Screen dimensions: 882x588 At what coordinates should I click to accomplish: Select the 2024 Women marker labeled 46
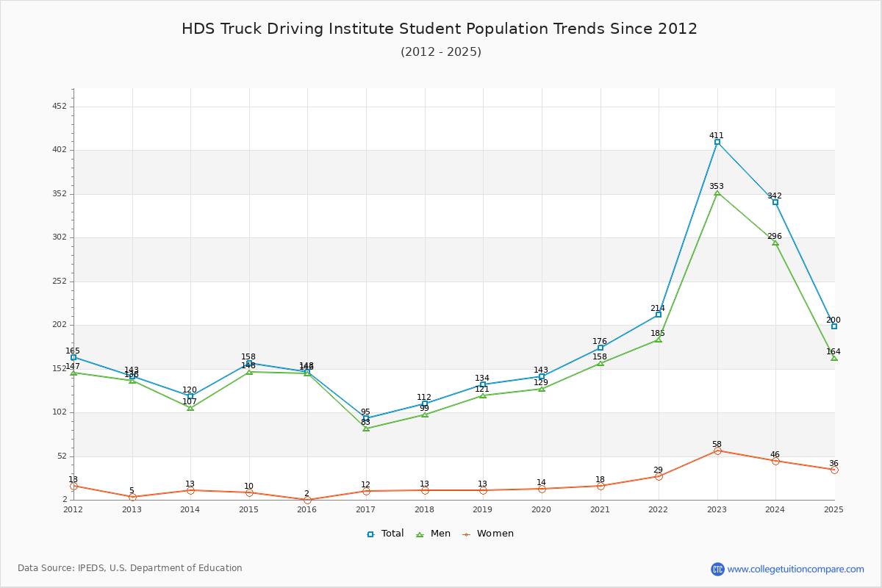pos(775,461)
